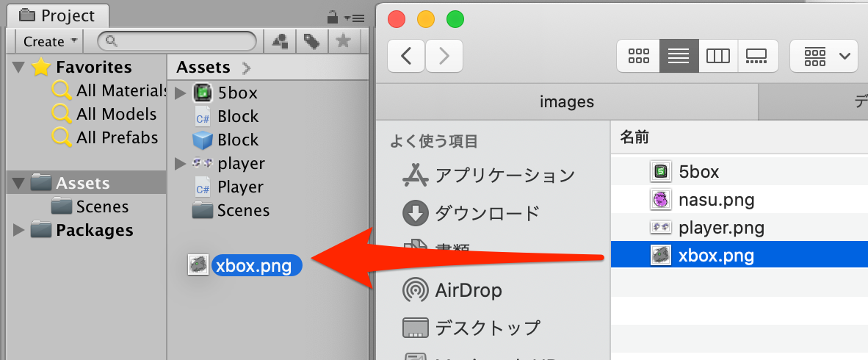Expand the player asset arrow

[x=181, y=164]
